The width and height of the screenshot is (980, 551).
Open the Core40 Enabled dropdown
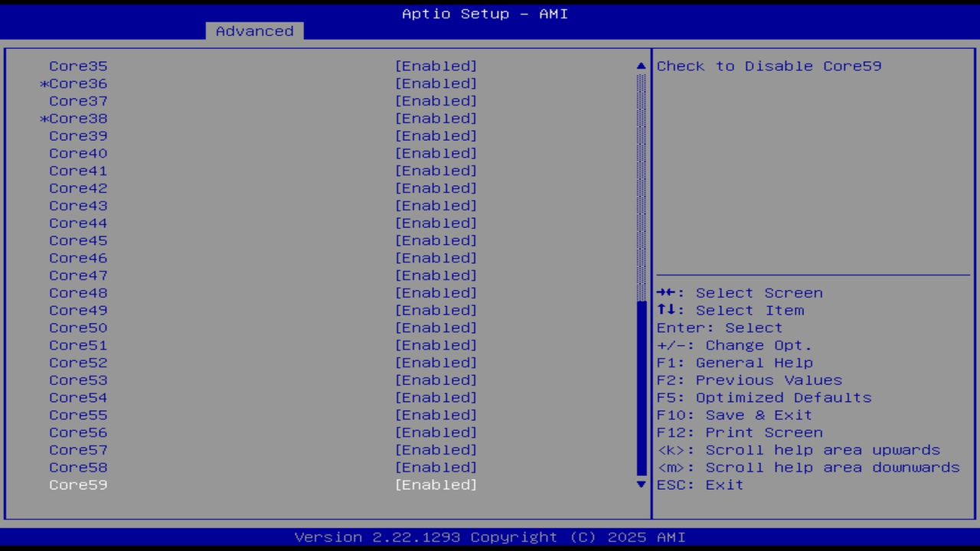point(436,153)
